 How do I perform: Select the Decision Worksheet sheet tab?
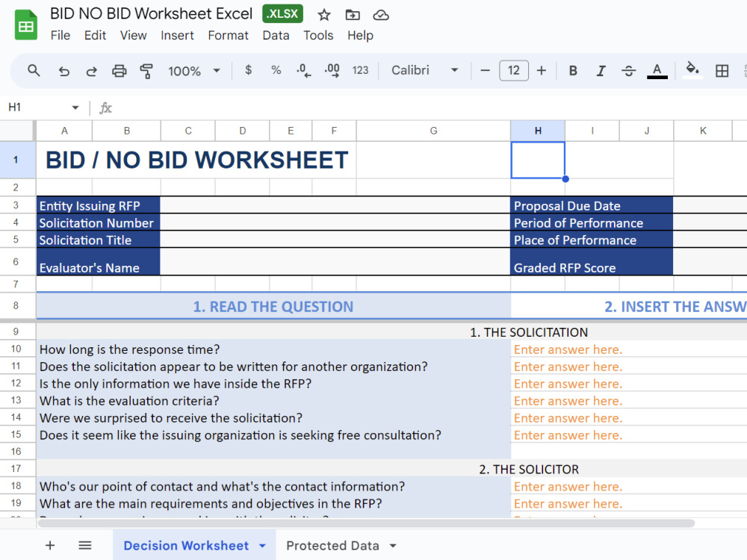186,546
